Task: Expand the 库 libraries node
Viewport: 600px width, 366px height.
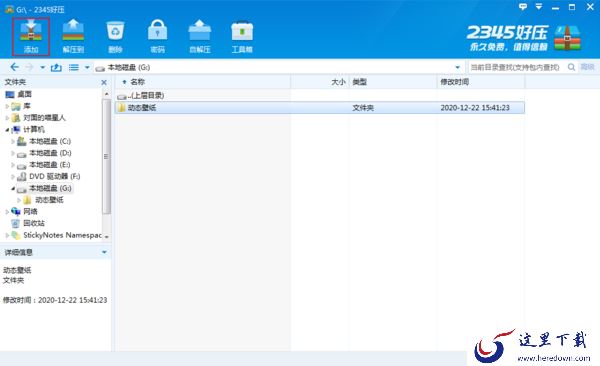Action: point(7,106)
